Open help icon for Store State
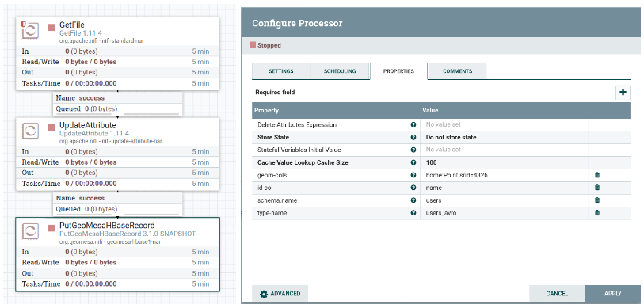The height and width of the screenshot is (308, 644). [413, 137]
